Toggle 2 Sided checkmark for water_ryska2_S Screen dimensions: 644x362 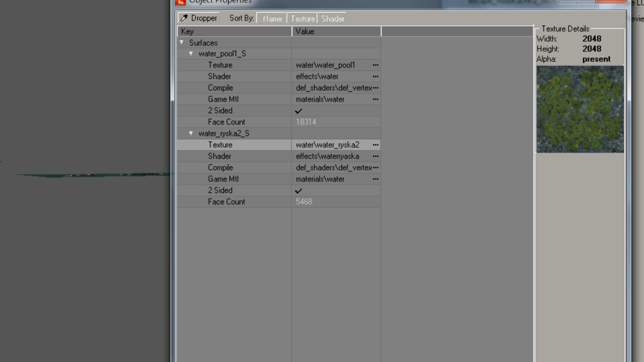point(299,191)
